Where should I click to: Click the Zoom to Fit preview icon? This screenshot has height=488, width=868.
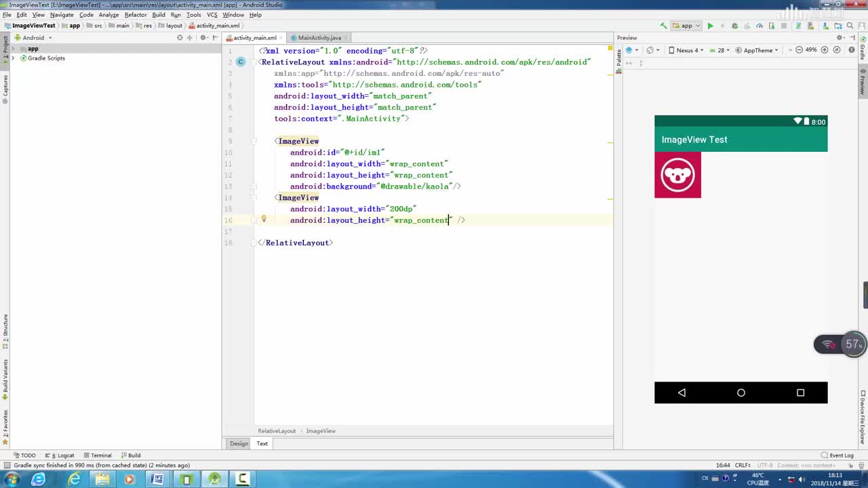[x=837, y=50]
